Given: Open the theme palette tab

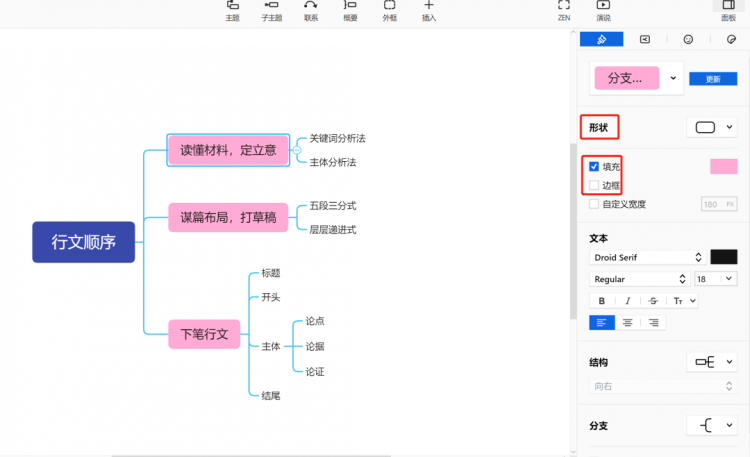Looking at the screenshot, I should pos(731,39).
